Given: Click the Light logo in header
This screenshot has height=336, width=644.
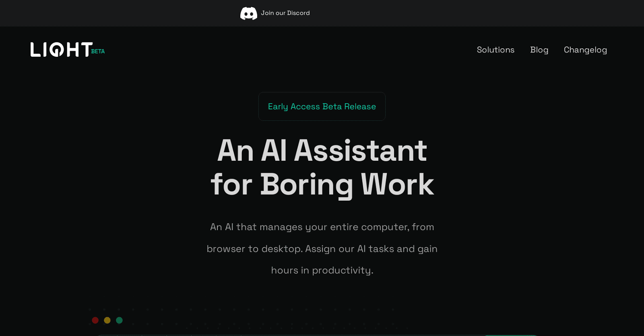Looking at the screenshot, I should click(x=61, y=50).
